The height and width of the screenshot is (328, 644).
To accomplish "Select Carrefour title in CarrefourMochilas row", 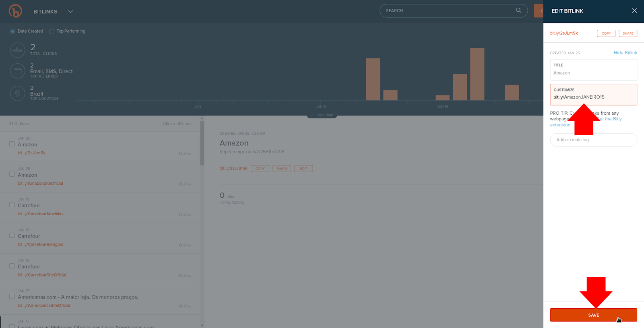I will pyautogui.click(x=29, y=206).
